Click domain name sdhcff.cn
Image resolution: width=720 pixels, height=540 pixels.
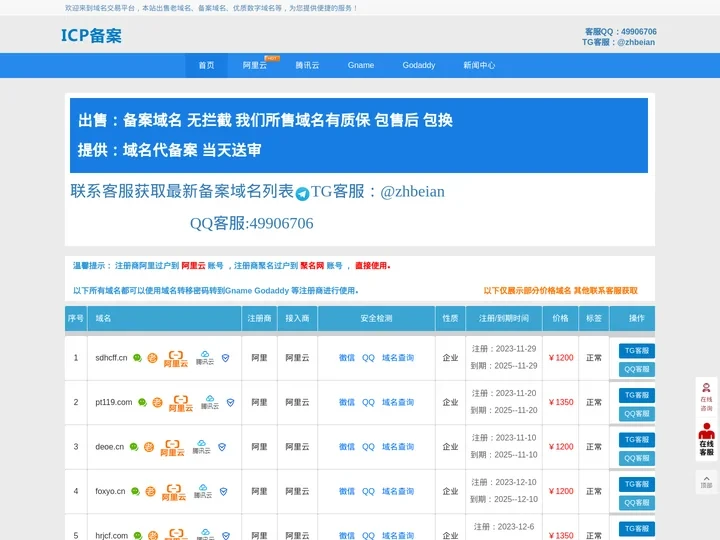[x=111, y=358]
